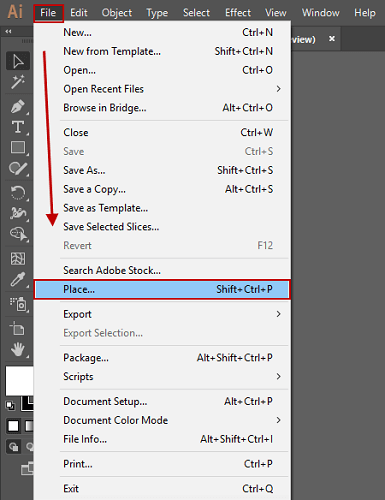This screenshot has height=500, width=385.
Task: Choose Search Adobe Stock...
Action: 162,270
